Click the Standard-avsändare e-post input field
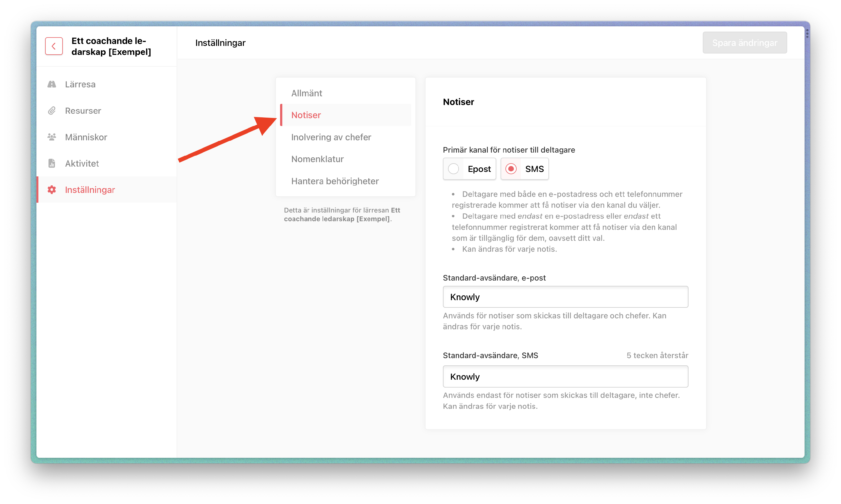This screenshot has width=841, height=504. [x=565, y=297]
